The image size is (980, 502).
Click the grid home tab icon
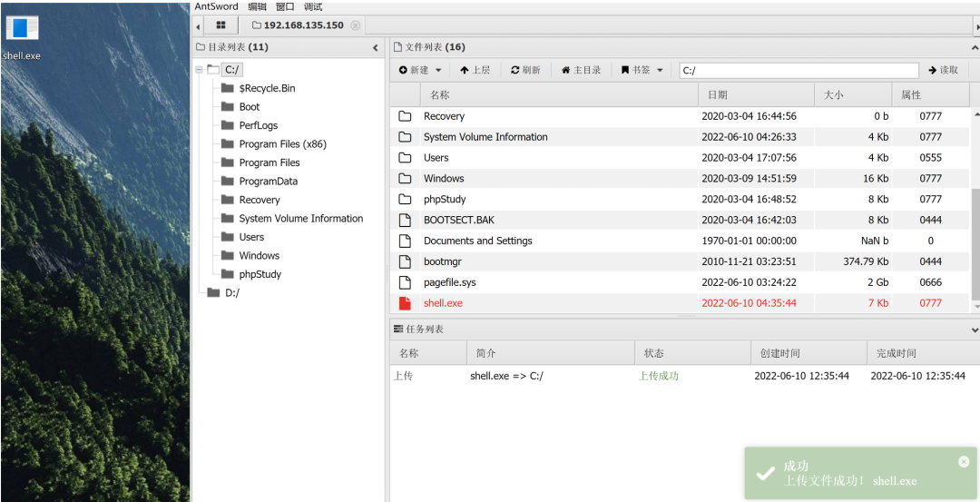pos(220,25)
